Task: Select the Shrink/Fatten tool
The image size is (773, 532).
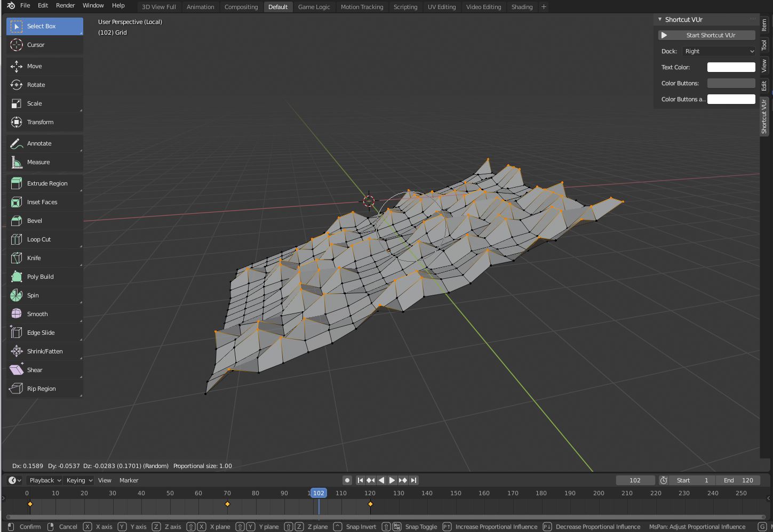Action: pyautogui.click(x=44, y=351)
